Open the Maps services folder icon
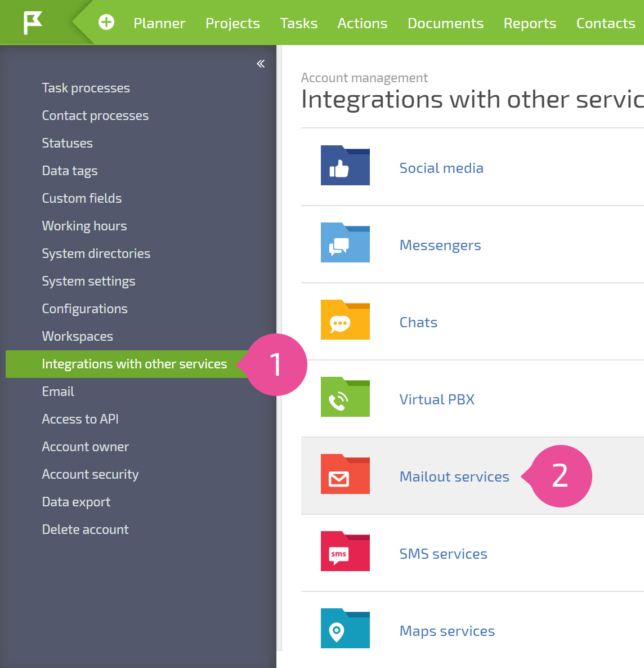644x668 pixels. 345,628
